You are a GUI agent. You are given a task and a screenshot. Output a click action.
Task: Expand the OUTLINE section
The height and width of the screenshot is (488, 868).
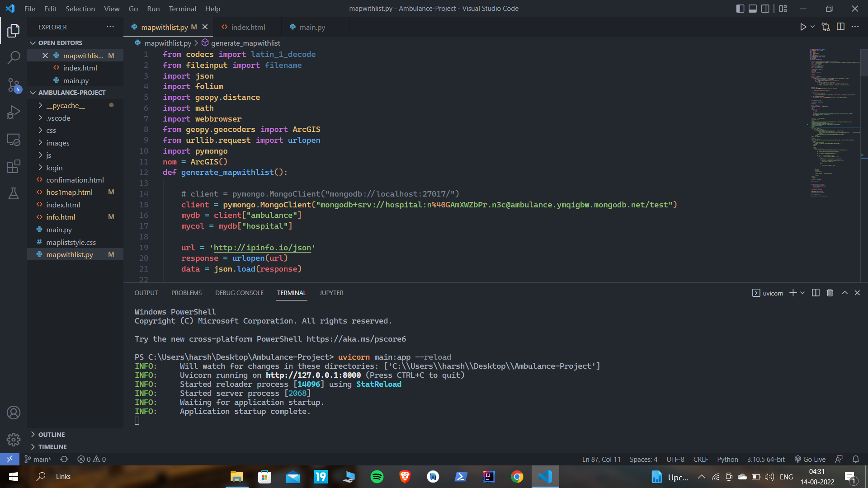[52, 434]
